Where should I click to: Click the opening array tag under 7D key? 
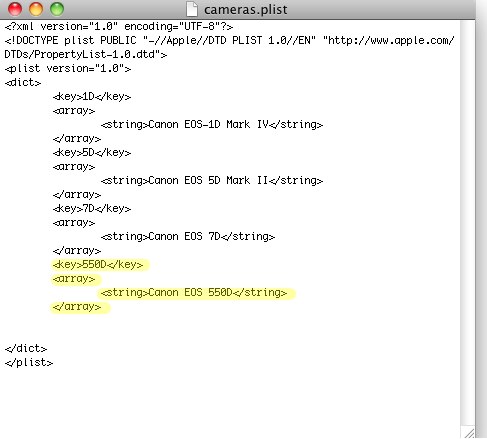point(74,222)
